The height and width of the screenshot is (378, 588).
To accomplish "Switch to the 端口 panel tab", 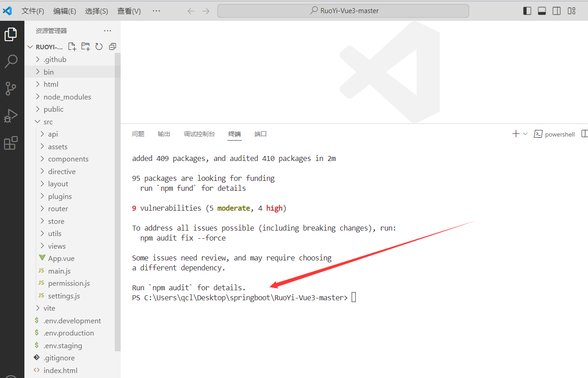I will pyautogui.click(x=261, y=134).
